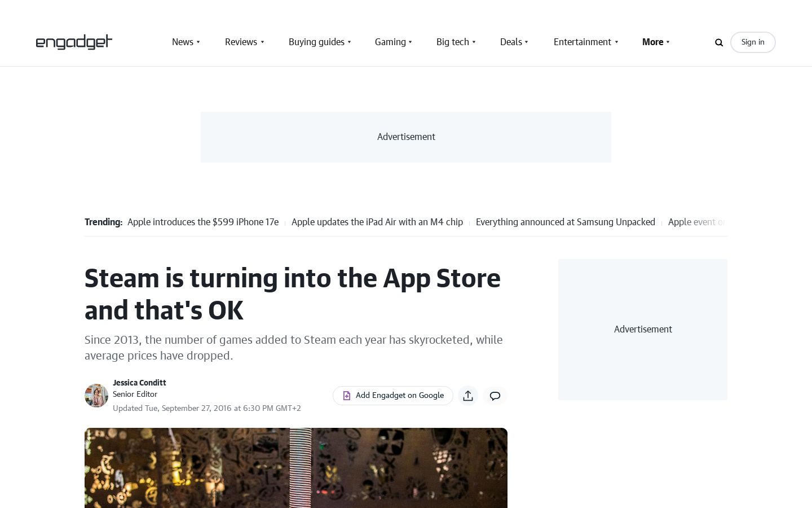Click Add Engadget on Google button

(x=393, y=396)
